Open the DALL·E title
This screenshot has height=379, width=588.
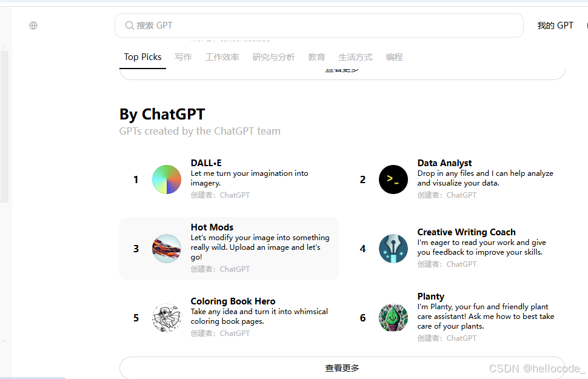click(x=206, y=163)
